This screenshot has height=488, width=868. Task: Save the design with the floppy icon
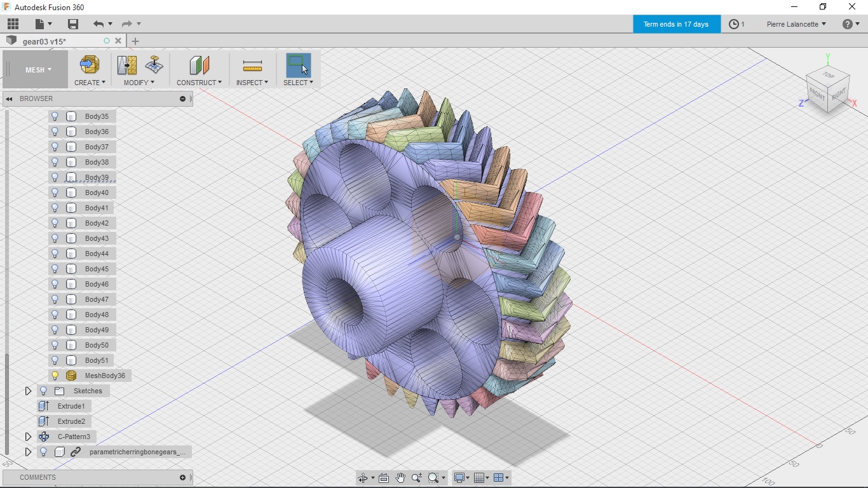pos(73,24)
